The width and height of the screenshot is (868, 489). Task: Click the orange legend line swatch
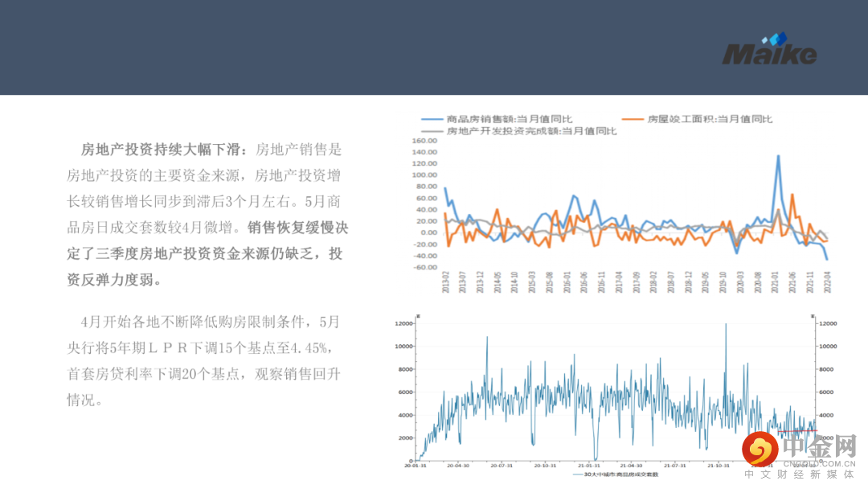click(x=633, y=119)
